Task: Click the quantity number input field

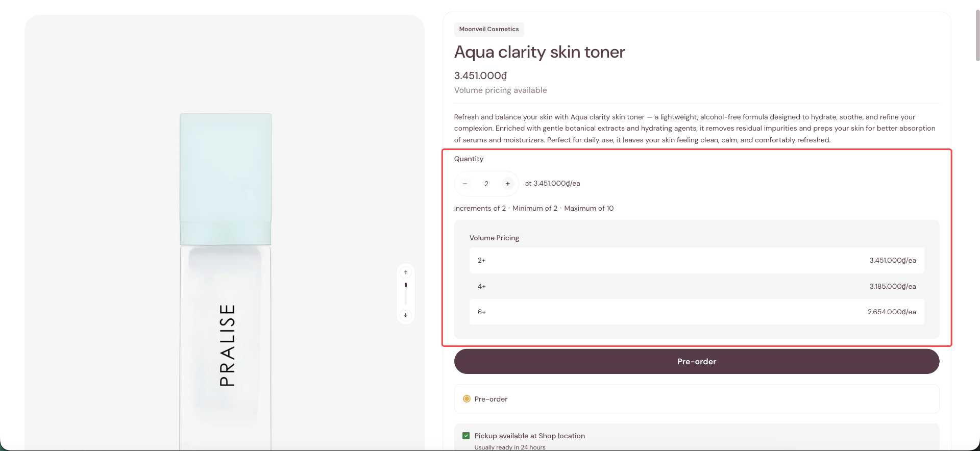Action: tap(486, 184)
